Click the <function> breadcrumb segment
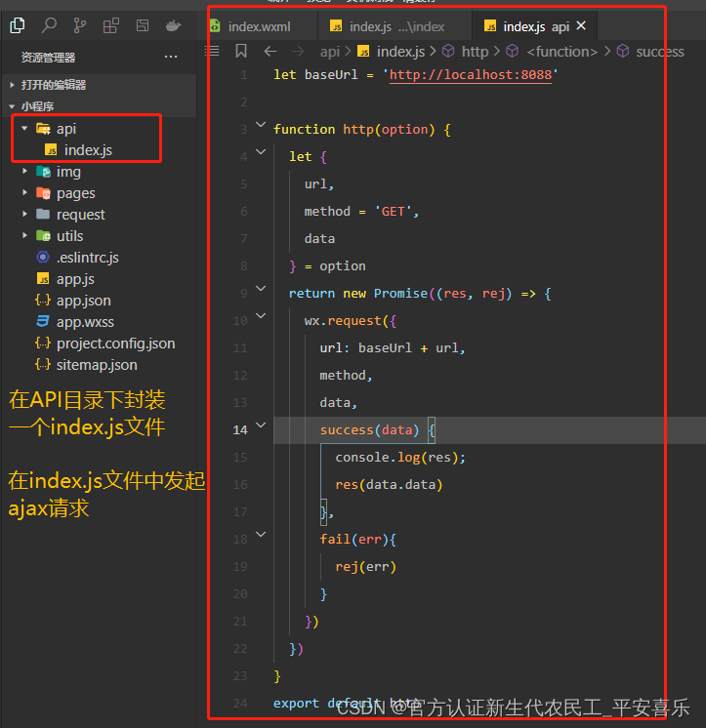The height and width of the screenshot is (728, 706). [x=562, y=52]
